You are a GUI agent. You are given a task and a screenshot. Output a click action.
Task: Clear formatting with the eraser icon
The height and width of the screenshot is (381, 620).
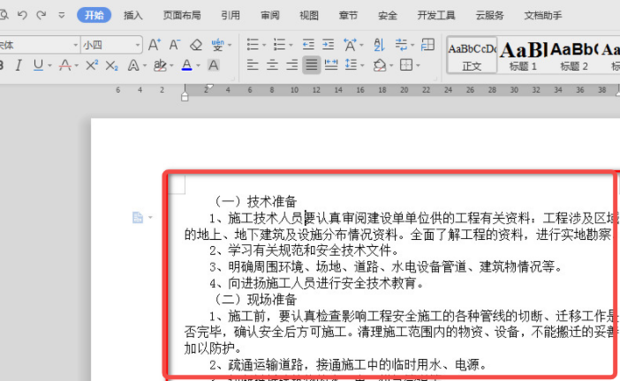(196, 45)
